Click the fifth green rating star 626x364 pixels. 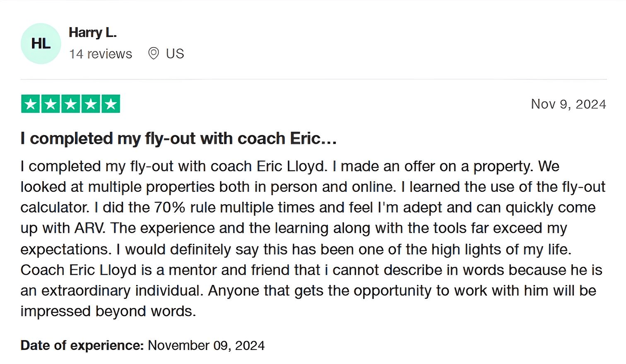[x=111, y=104]
